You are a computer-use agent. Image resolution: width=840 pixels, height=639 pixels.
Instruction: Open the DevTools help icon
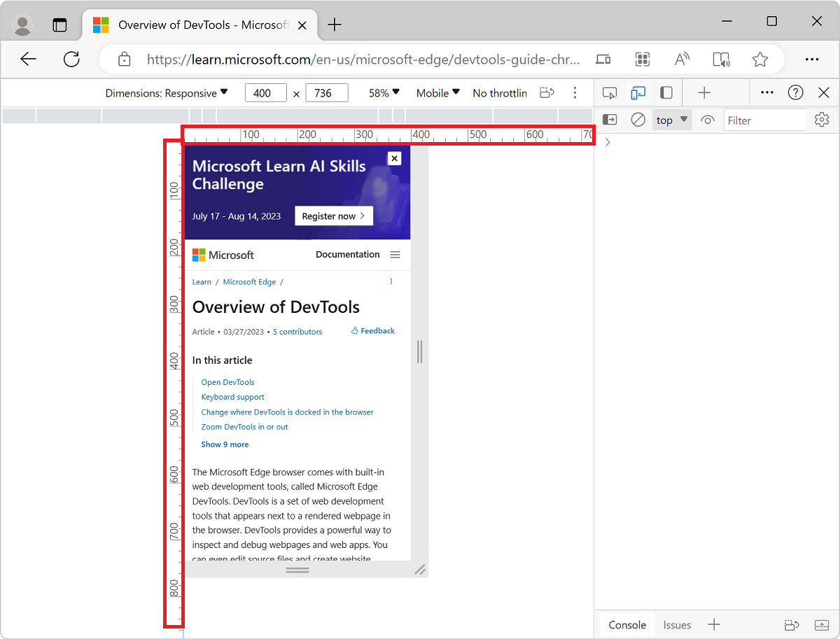point(795,93)
